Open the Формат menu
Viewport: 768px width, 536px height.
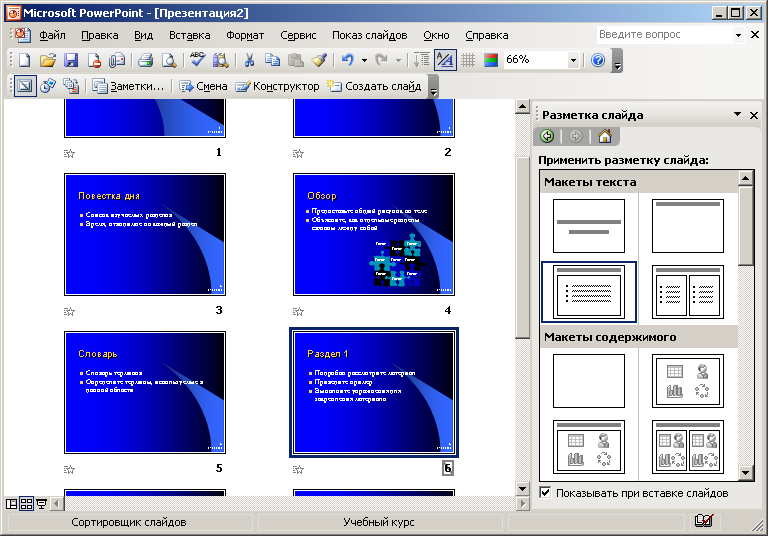click(245, 35)
